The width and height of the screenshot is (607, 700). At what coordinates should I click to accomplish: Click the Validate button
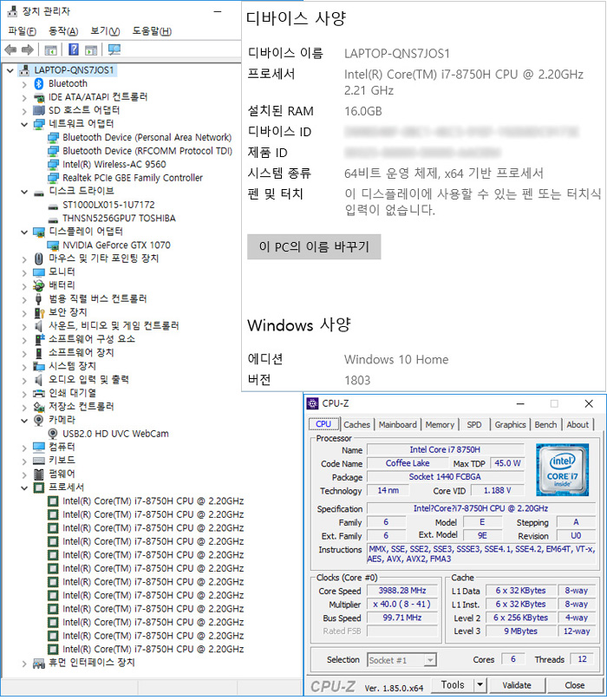pyautogui.click(x=517, y=685)
